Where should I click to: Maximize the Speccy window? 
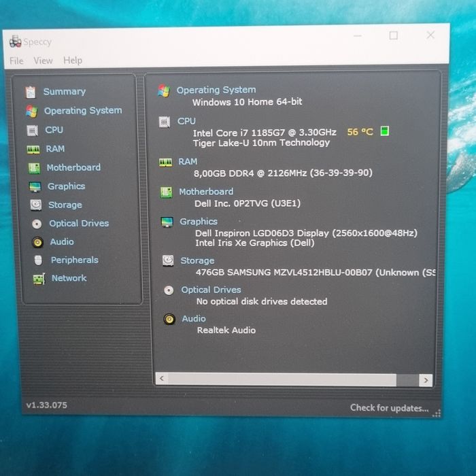tap(394, 35)
